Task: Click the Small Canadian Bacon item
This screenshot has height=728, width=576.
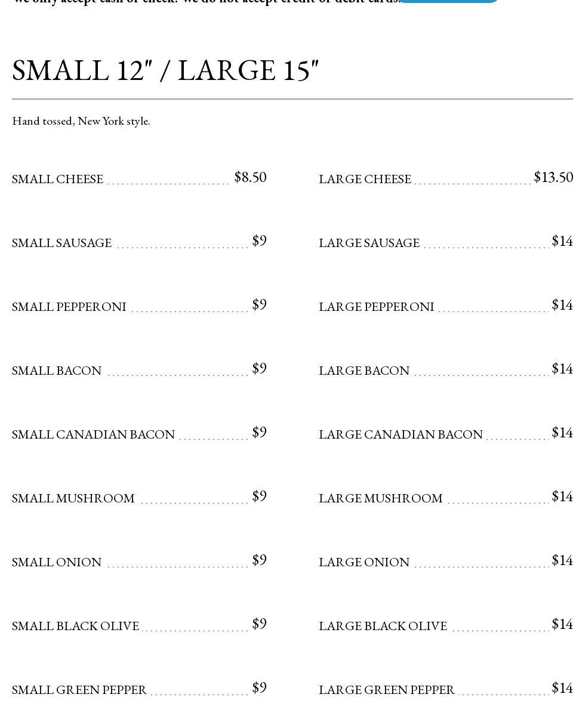Action: (93, 434)
